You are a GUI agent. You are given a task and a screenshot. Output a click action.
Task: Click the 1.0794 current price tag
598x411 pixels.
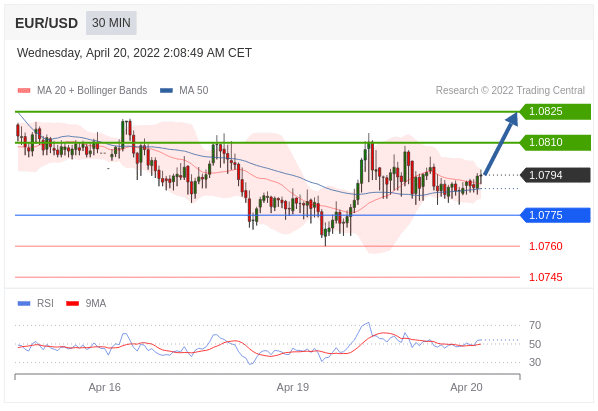pyautogui.click(x=555, y=175)
